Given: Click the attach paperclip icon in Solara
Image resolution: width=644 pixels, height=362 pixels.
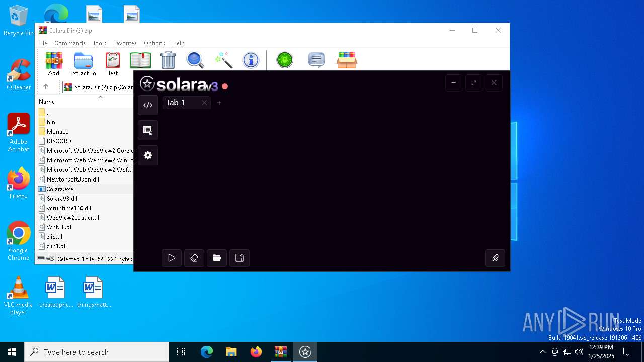Looking at the screenshot, I should pos(495,258).
